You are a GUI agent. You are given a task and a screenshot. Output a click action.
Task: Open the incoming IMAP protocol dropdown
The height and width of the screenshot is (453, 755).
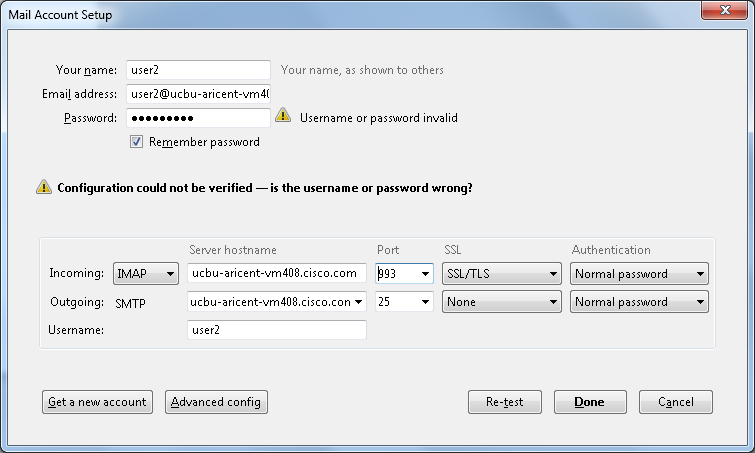146,273
